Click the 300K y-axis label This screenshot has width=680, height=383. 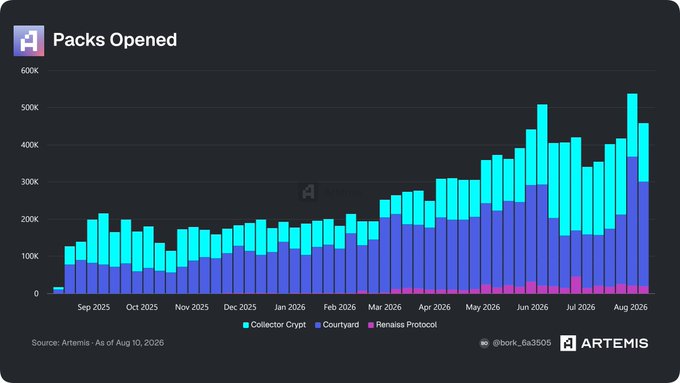click(29, 182)
